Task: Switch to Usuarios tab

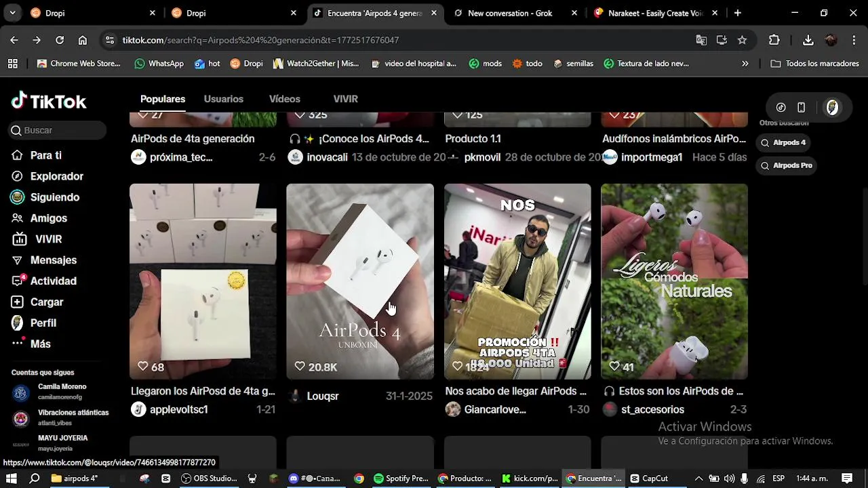Action: pyautogui.click(x=224, y=99)
